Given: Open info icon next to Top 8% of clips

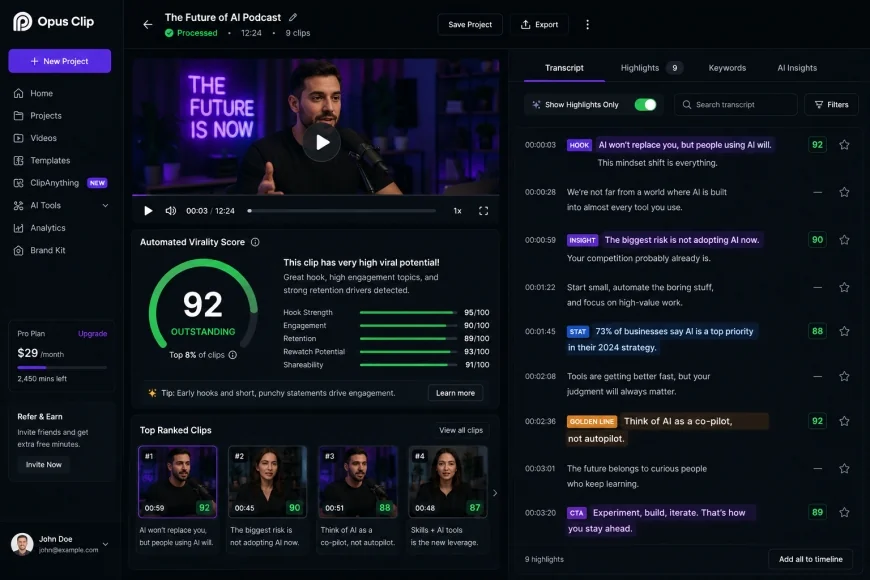Looking at the screenshot, I should tap(232, 355).
